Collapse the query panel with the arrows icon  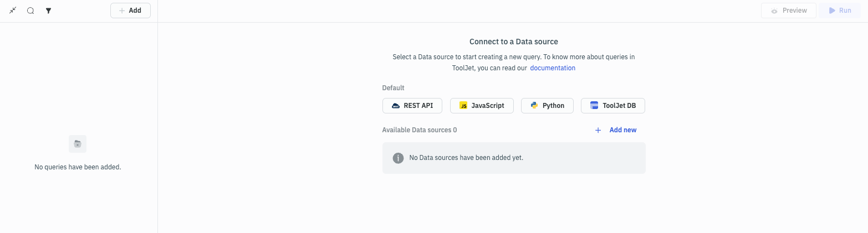[x=13, y=11]
